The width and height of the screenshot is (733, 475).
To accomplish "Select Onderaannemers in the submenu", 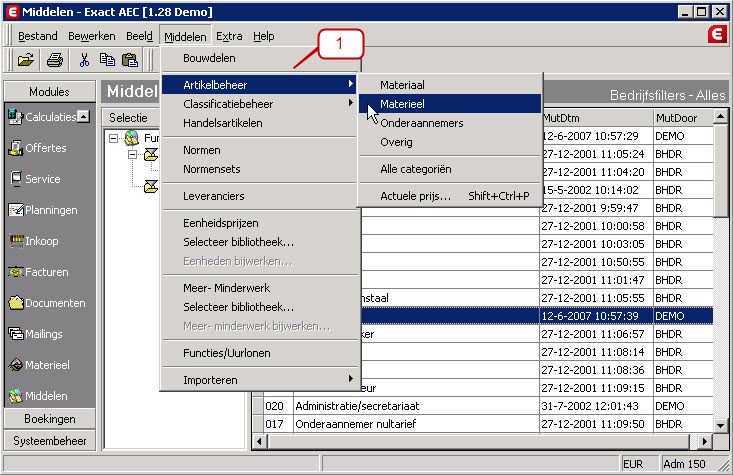I will tap(450, 123).
